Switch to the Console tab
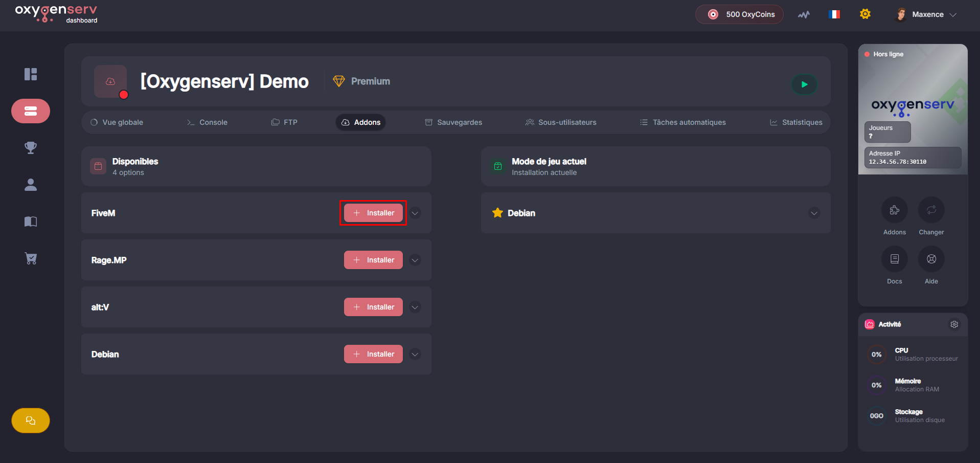The image size is (980, 463). point(207,122)
